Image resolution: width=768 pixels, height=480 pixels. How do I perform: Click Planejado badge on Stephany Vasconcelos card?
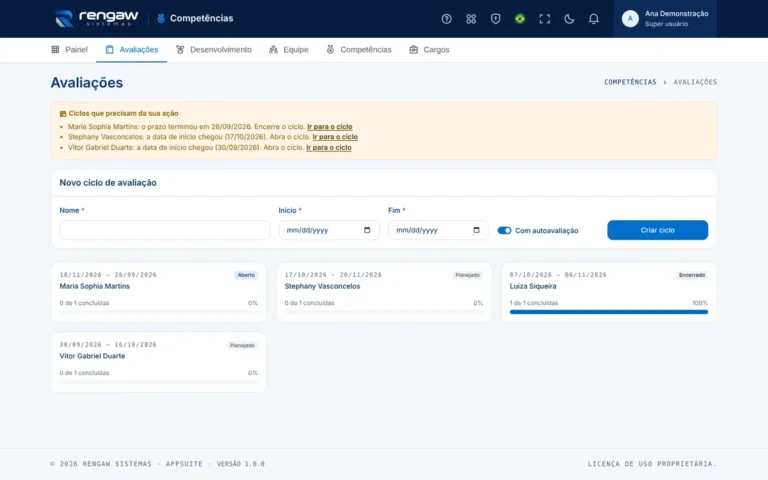pos(467,275)
